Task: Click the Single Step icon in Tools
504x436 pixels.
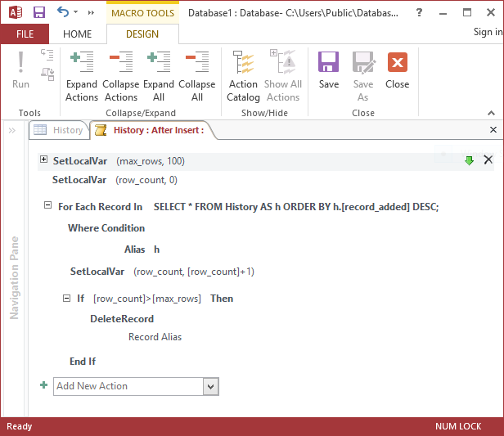Action: [x=47, y=55]
